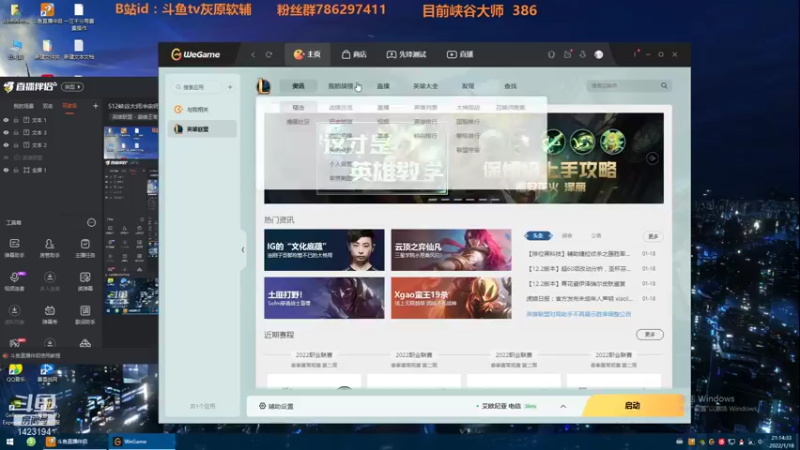Switch to the 资讯 tab
The image size is (800, 450).
coord(298,86)
